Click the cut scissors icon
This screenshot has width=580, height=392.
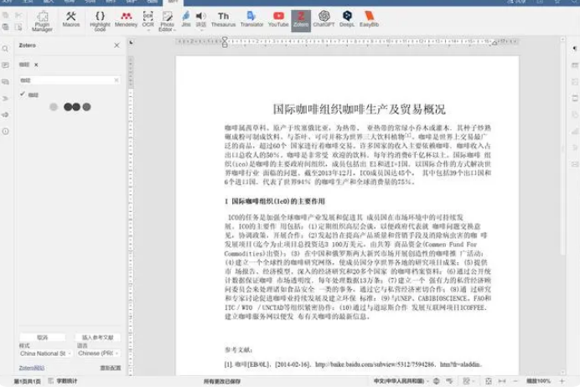pyautogui.click(x=18, y=15)
